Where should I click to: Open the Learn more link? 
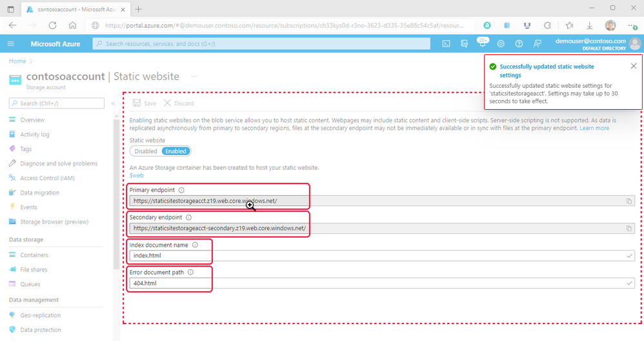tap(594, 128)
